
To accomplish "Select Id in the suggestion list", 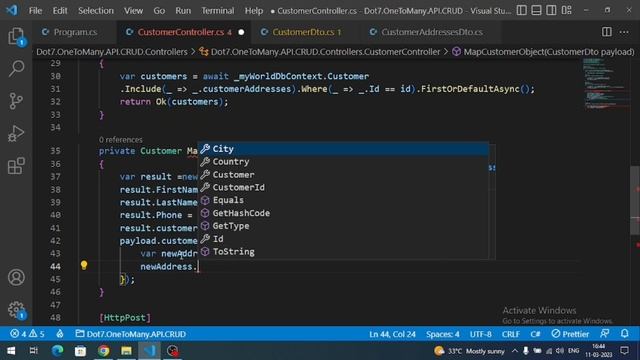I will pyautogui.click(x=343, y=239).
